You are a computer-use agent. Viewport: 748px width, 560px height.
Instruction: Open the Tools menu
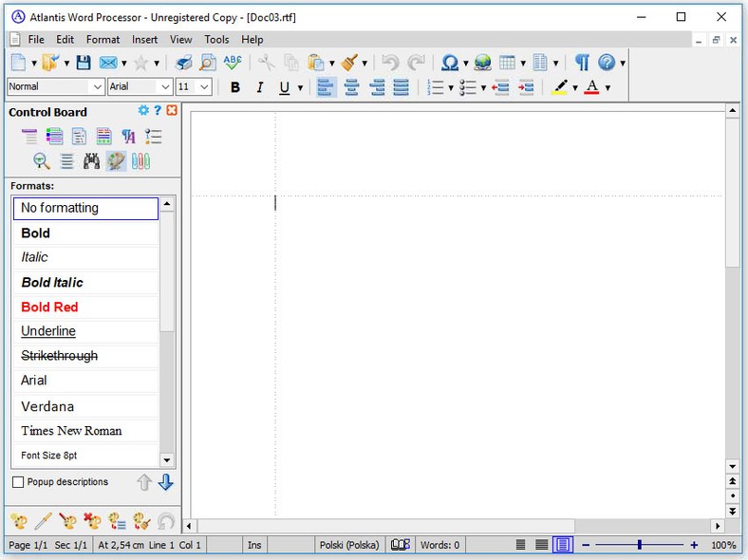click(x=216, y=39)
